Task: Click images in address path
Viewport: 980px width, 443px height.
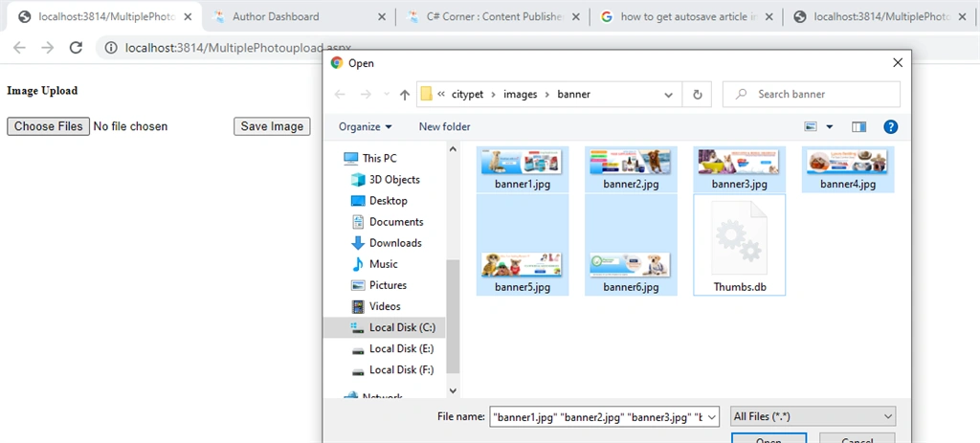Action: point(520,95)
